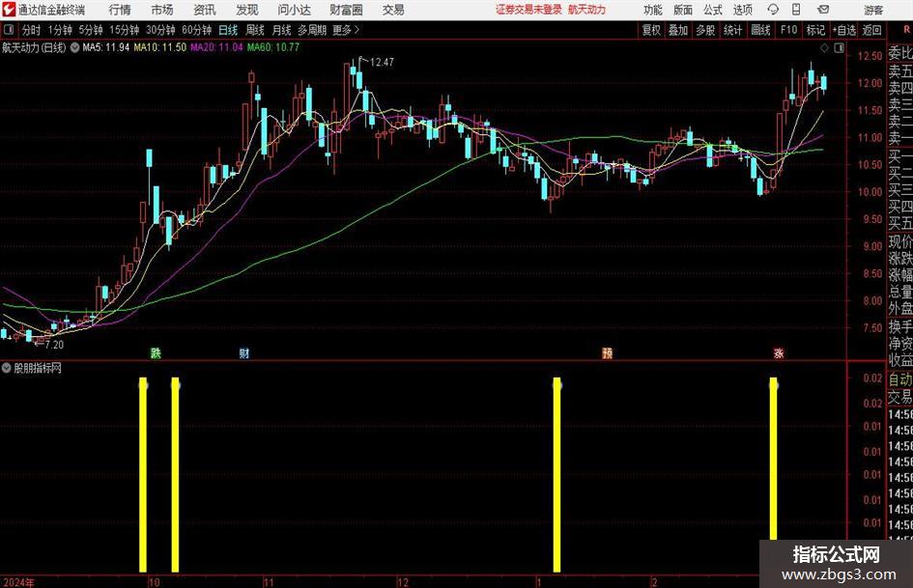Open the 交易 menu
Viewport: 913px width, 588px height.
pos(393,10)
